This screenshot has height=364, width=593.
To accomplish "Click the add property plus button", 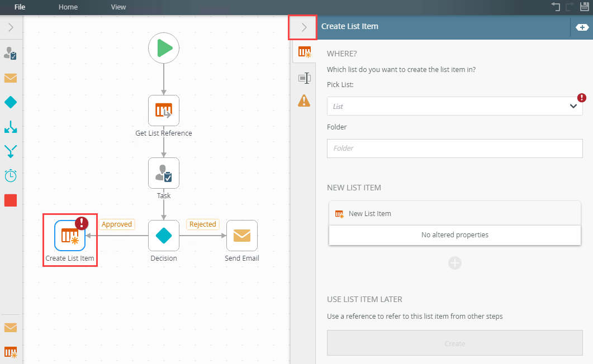I will click(454, 263).
